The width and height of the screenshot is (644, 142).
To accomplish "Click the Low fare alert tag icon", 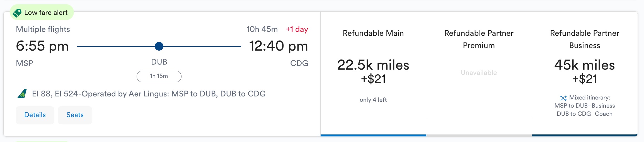I will click(17, 13).
